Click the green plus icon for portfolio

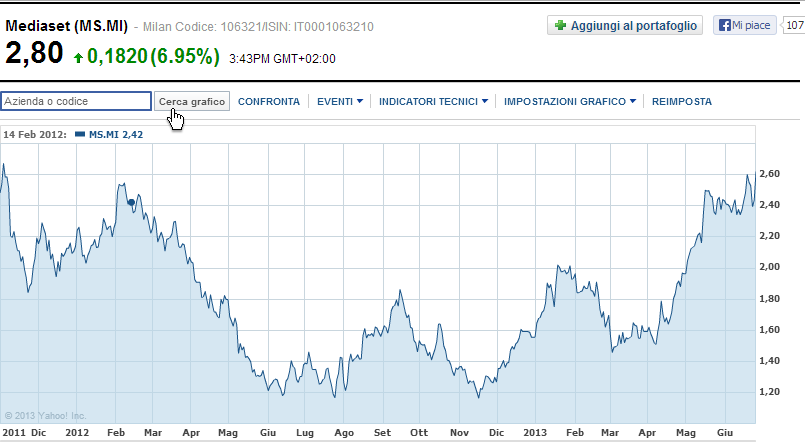coord(560,26)
